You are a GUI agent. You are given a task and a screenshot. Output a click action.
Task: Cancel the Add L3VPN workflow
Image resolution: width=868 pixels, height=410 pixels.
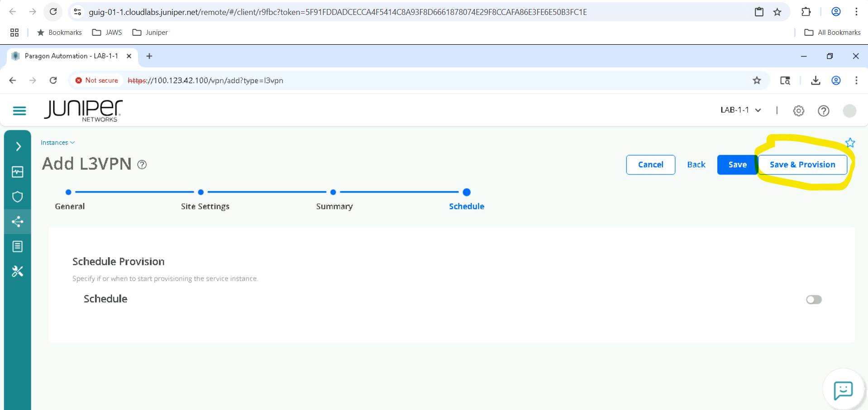650,165
